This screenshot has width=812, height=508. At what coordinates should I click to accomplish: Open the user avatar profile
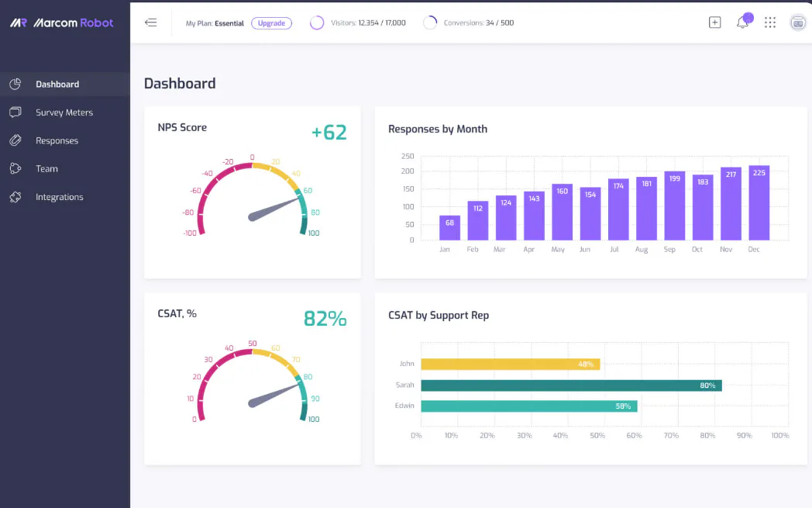[798, 22]
